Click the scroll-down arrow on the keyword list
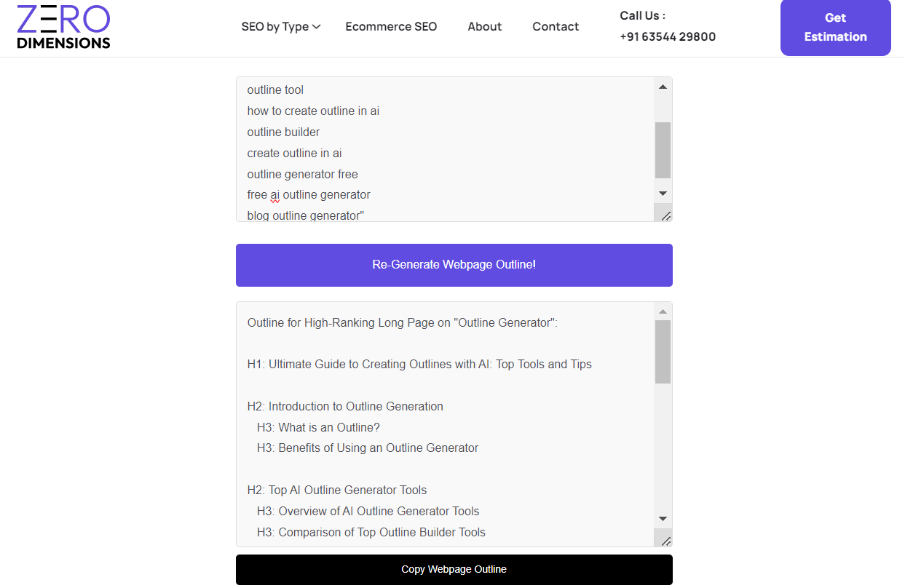The width and height of the screenshot is (905, 588). 663,193
